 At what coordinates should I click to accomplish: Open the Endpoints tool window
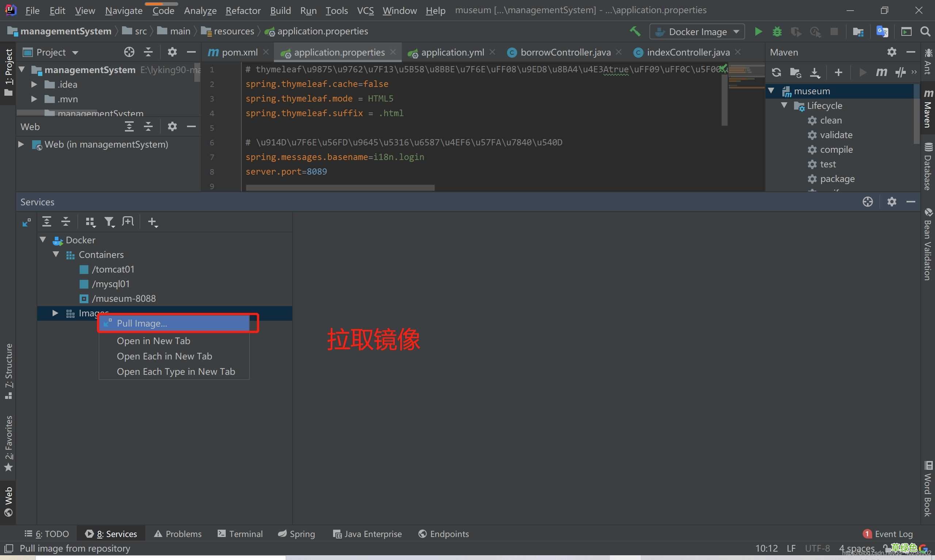pyautogui.click(x=443, y=534)
